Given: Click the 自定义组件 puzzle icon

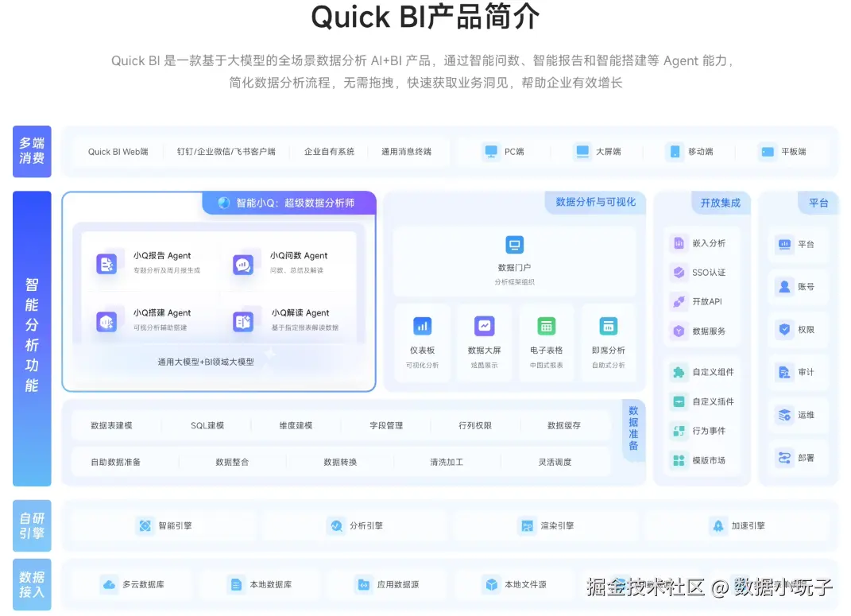Looking at the screenshot, I should [679, 372].
